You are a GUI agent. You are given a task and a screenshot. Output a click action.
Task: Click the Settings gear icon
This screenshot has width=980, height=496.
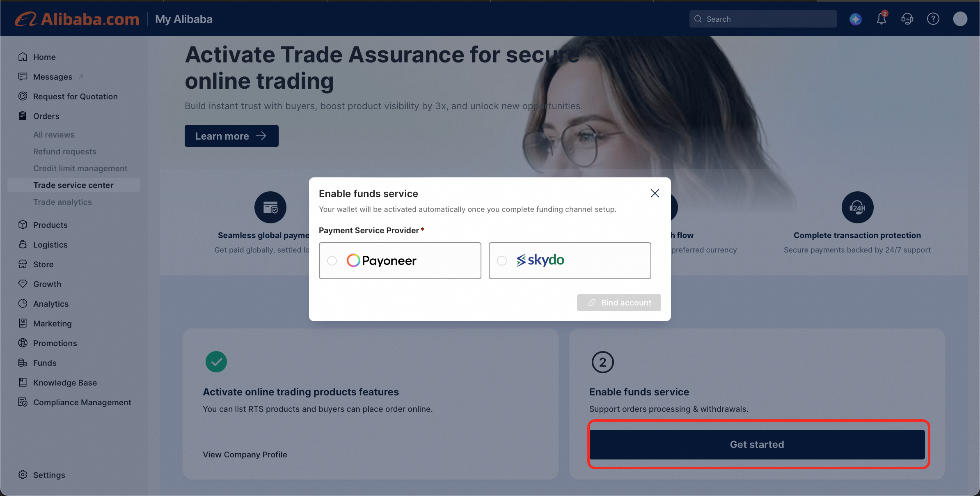[23, 475]
